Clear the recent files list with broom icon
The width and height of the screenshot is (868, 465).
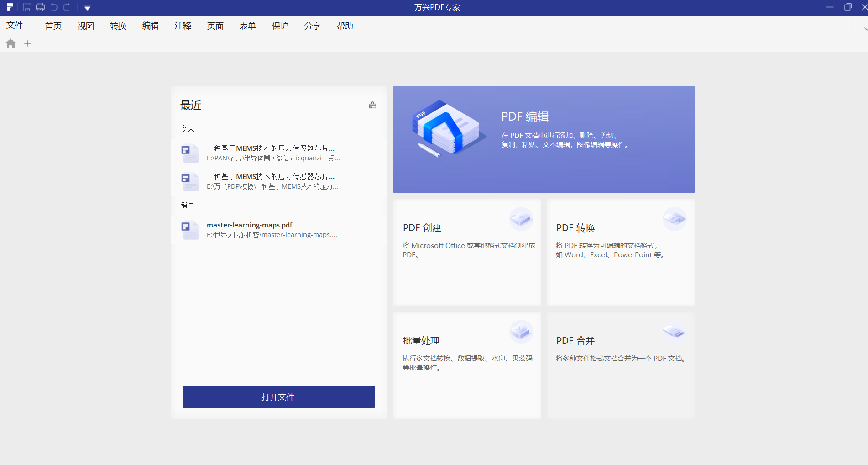[372, 105]
